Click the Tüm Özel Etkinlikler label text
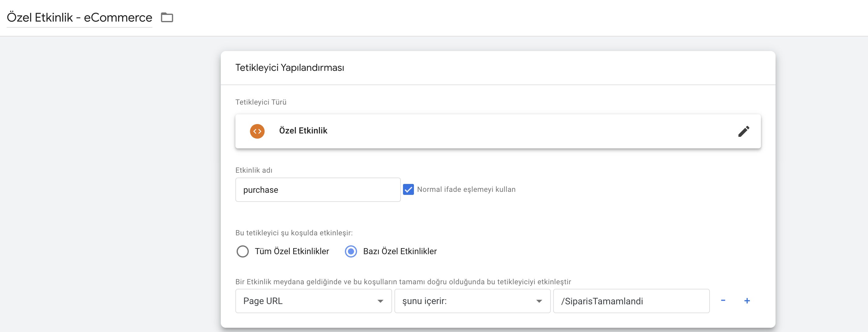The height and width of the screenshot is (332, 868). click(291, 251)
